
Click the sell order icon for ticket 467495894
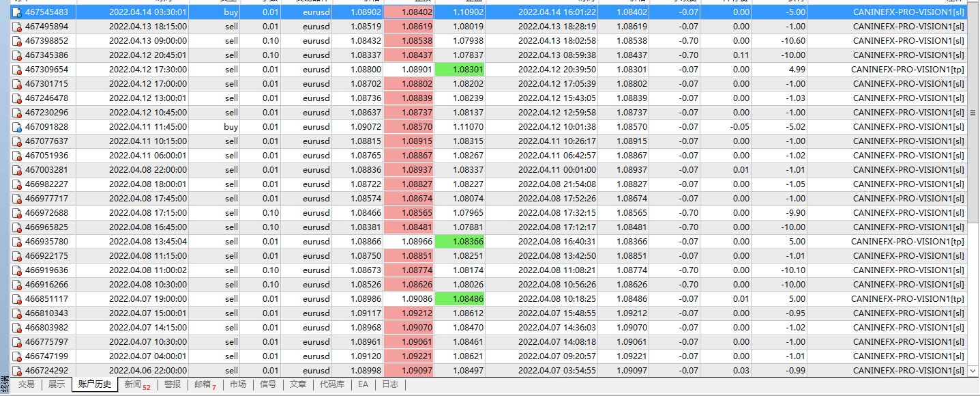[17, 27]
